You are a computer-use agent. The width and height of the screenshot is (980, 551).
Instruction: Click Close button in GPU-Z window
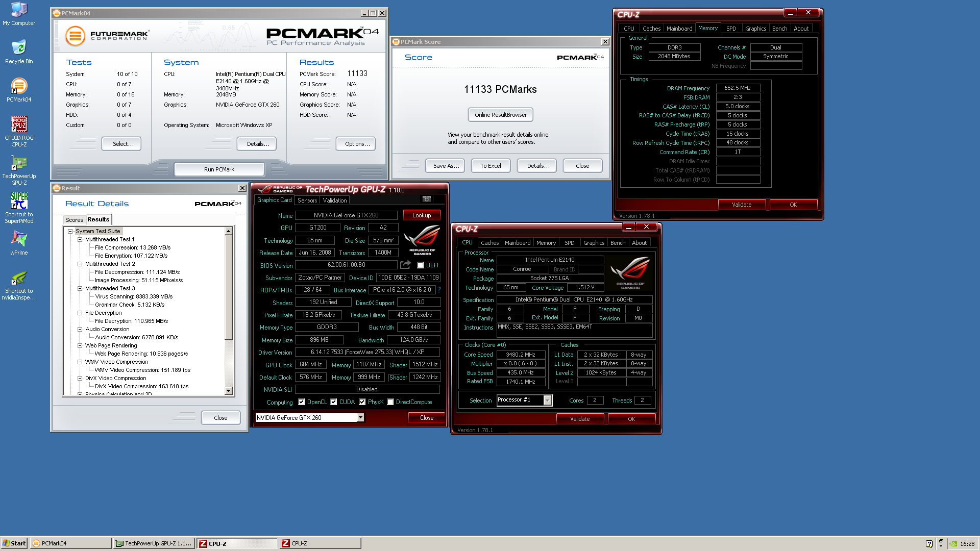[427, 418]
